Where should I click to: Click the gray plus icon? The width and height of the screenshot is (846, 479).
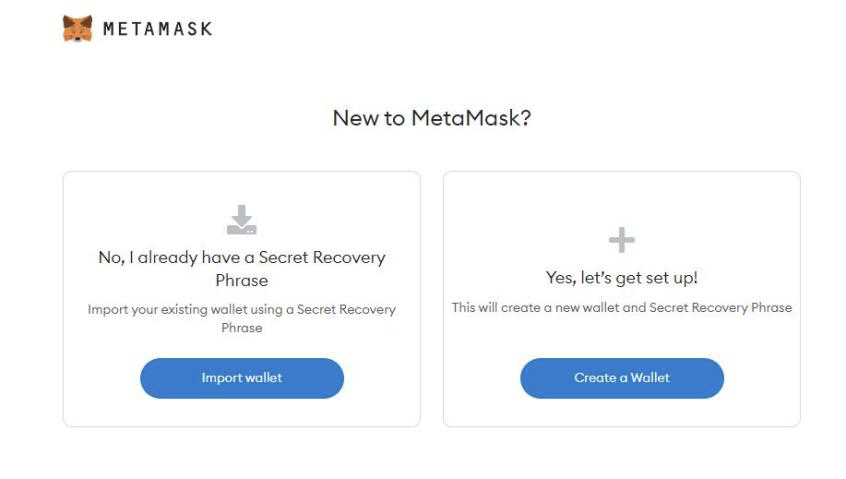pyautogui.click(x=622, y=240)
